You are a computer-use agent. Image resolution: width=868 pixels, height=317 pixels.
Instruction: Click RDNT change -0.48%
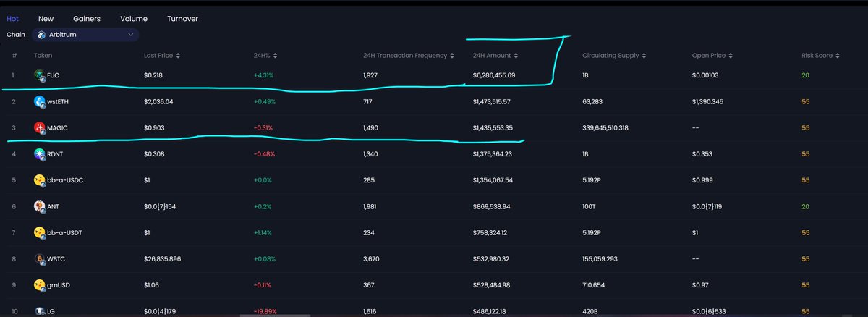[265, 154]
